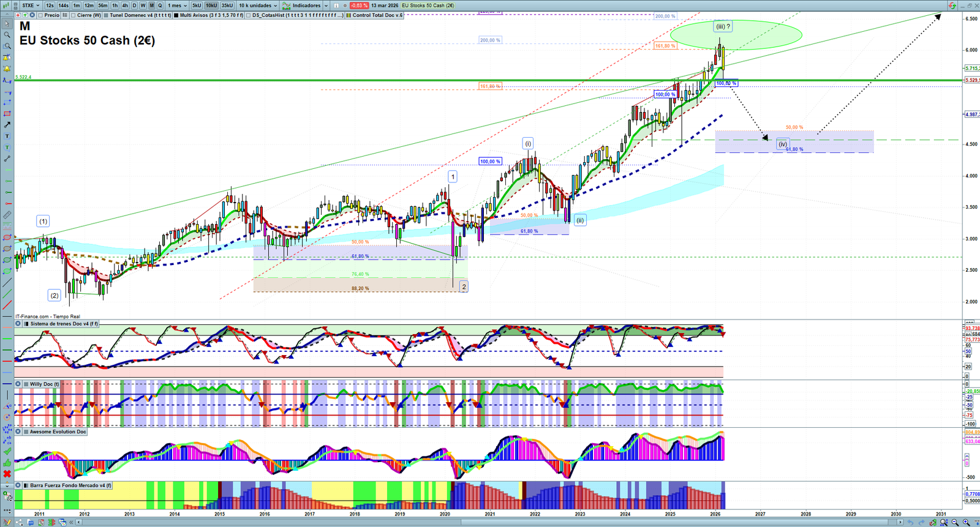
Task: Switch to the 144s timeframe
Action: (x=64, y=6)
